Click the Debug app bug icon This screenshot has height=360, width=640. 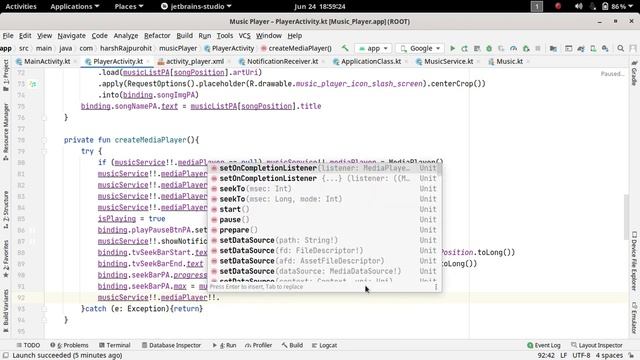pyautogui.click(x=489, y=48)
